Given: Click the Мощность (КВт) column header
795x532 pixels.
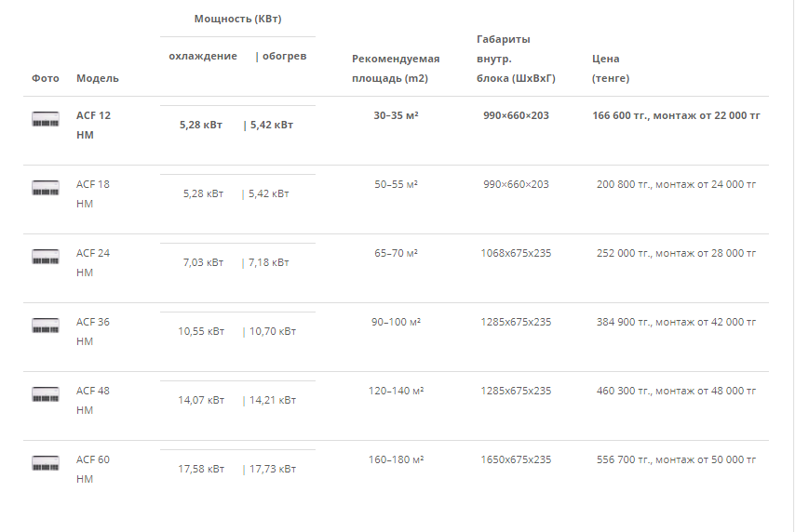Looking at the screenshot, I should pyautogui.click(x=237, y=19).
